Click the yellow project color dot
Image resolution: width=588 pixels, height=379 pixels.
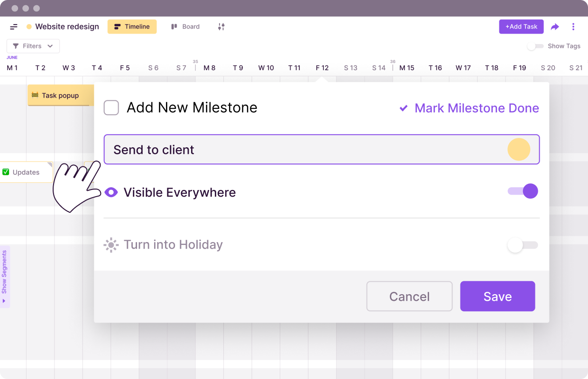29,27
